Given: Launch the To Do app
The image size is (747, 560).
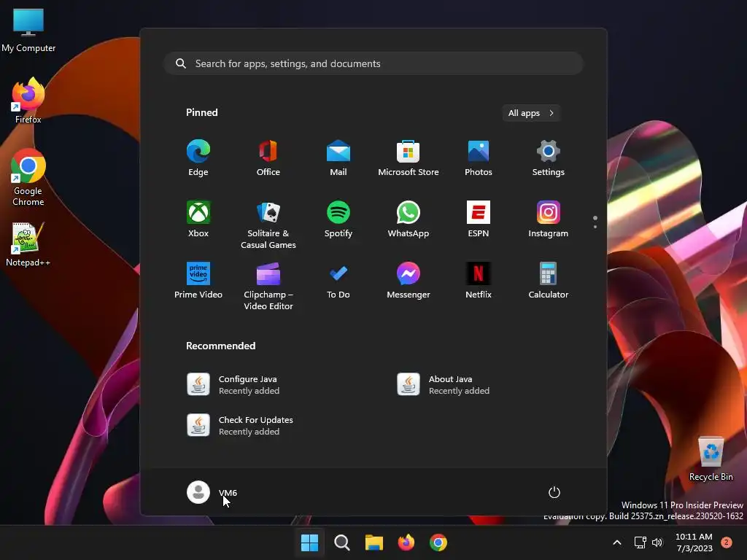Looking at the screenshot, I should pyautogui.click(x=338, y=281).
